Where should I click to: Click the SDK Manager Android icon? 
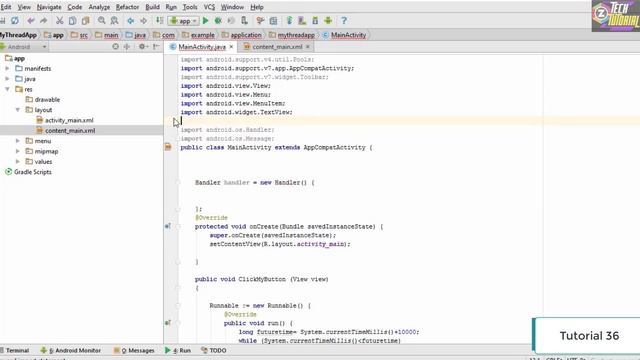click(x=315, y=20)
